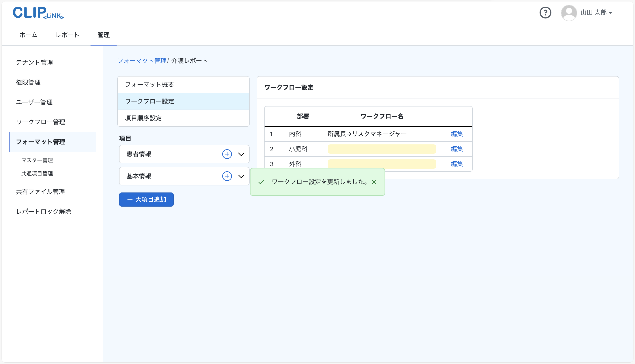Click 編集 link for 小児科 row
Viewport: 635px width, 364px height.
(x=456, y=149)
